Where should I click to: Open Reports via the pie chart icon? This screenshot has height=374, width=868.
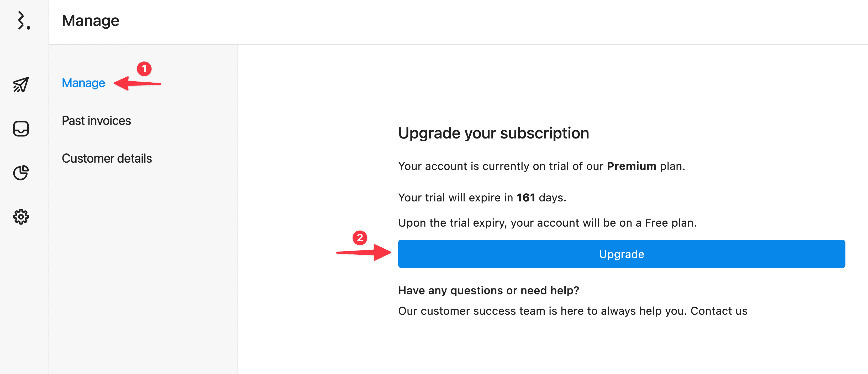click(21, 173)
